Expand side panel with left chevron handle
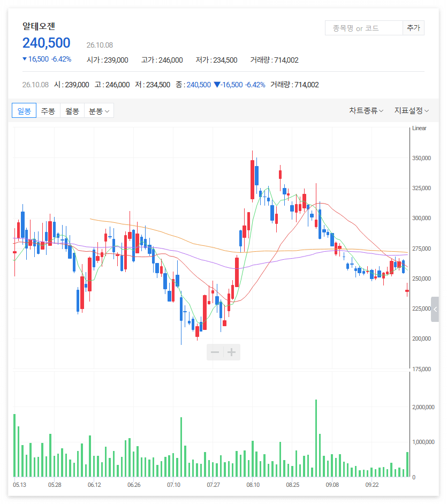The height and width of the screenshot is (504, 447). point(435,309)
